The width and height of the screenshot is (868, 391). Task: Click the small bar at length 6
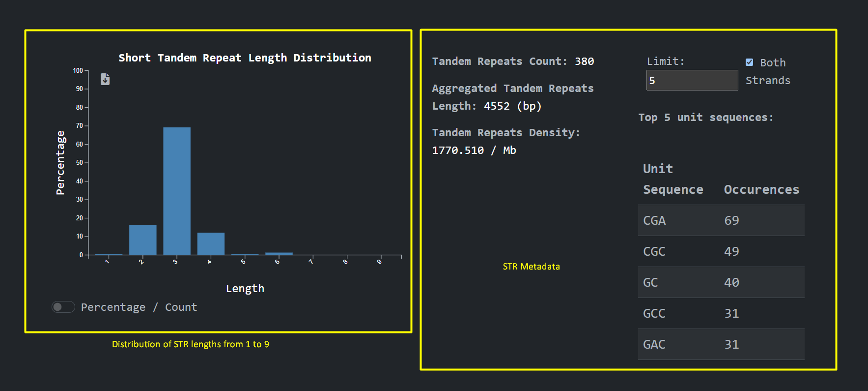tap(279, 253)
